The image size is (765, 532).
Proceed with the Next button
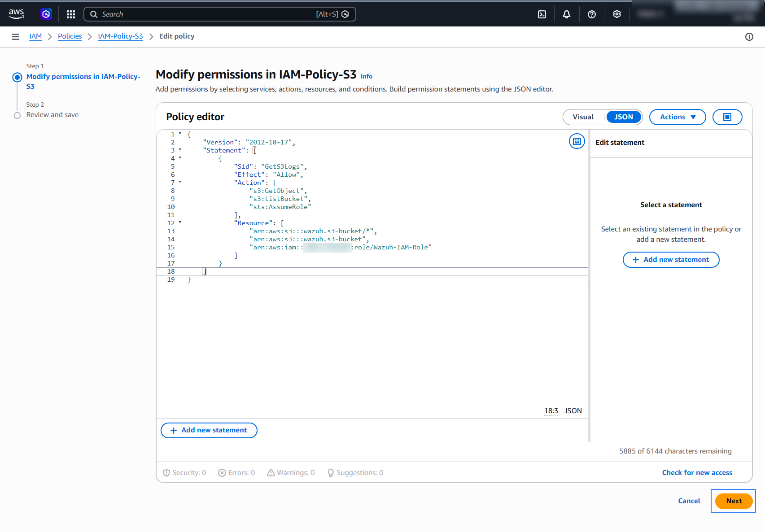point(734,501)
